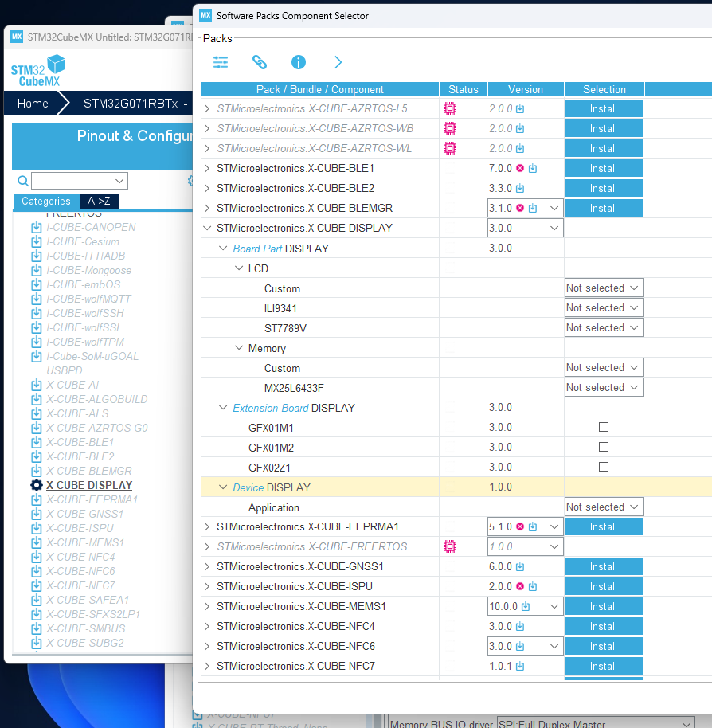Install the X-CUBE-EEPRMA1 pack
Image resolution: width=712 pixels, height=728 pixels.
pyautogui.click(x=604, y=527)
